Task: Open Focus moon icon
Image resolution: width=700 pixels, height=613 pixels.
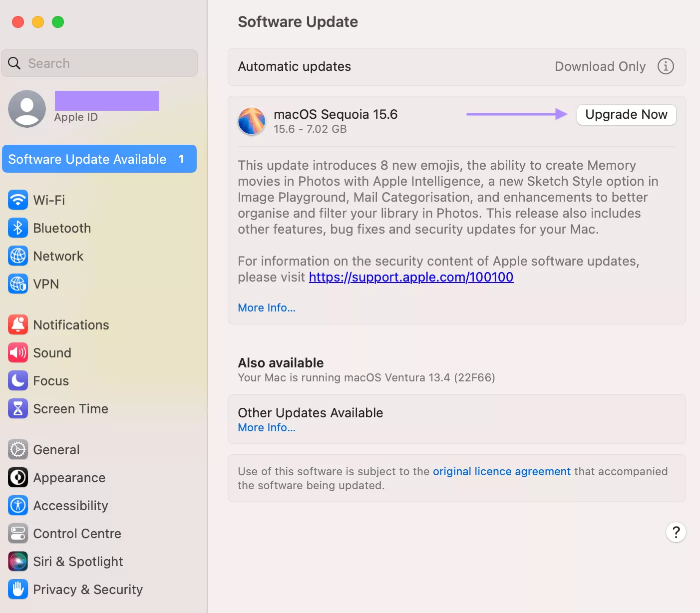Action: (18, 381)
